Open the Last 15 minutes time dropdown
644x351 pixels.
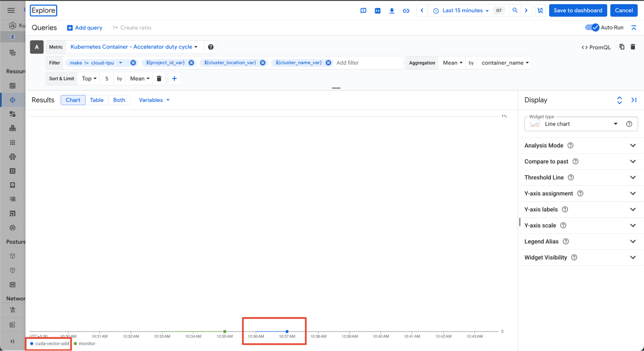[x=462, y=11]
